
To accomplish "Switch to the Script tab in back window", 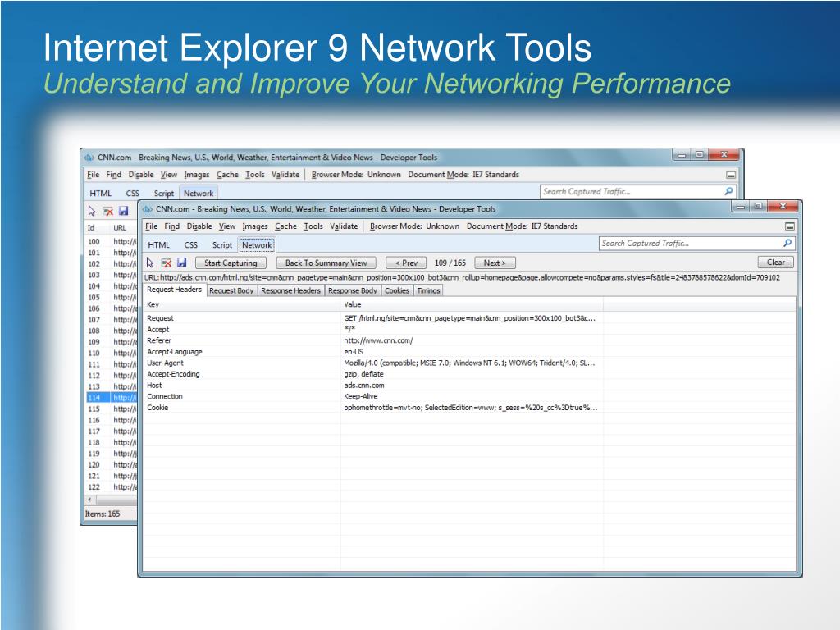I will point(164,194).
